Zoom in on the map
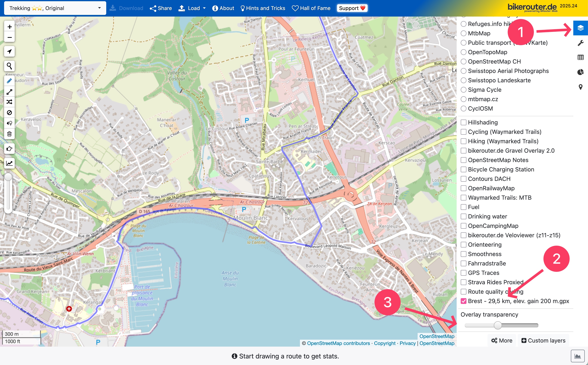Image resolution: width=588 pixels, height=365 pixels. tap(9, 27)
